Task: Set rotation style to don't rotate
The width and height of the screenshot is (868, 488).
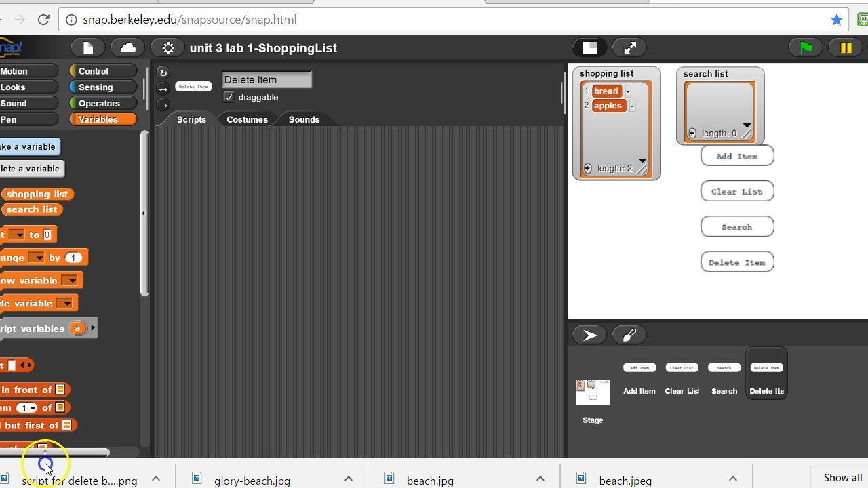Action: click(x=163, y=104)
